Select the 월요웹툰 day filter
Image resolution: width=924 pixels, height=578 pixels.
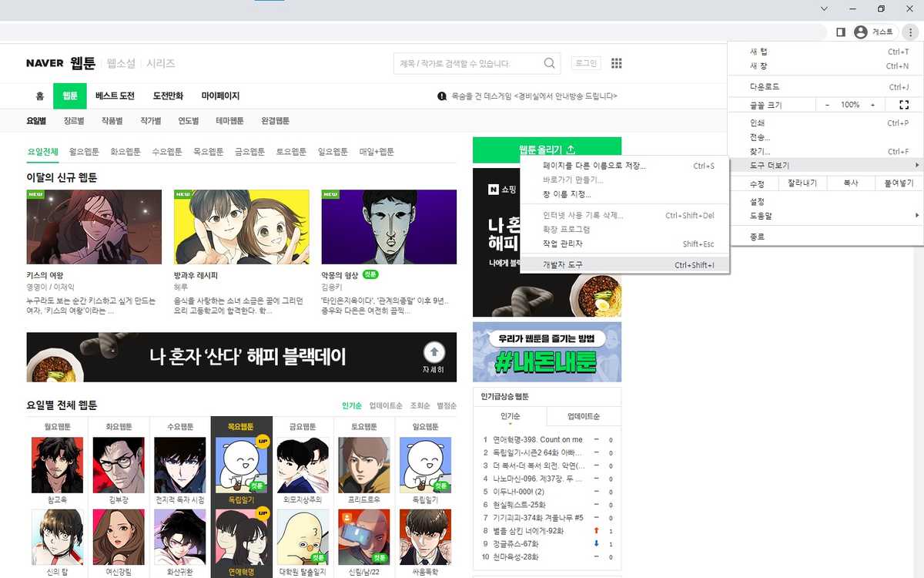click(84, 152)
